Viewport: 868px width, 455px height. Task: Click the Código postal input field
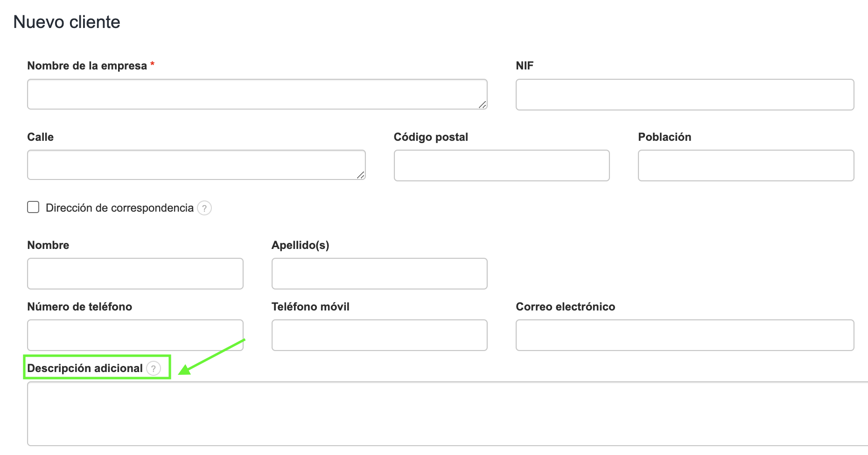502,165
